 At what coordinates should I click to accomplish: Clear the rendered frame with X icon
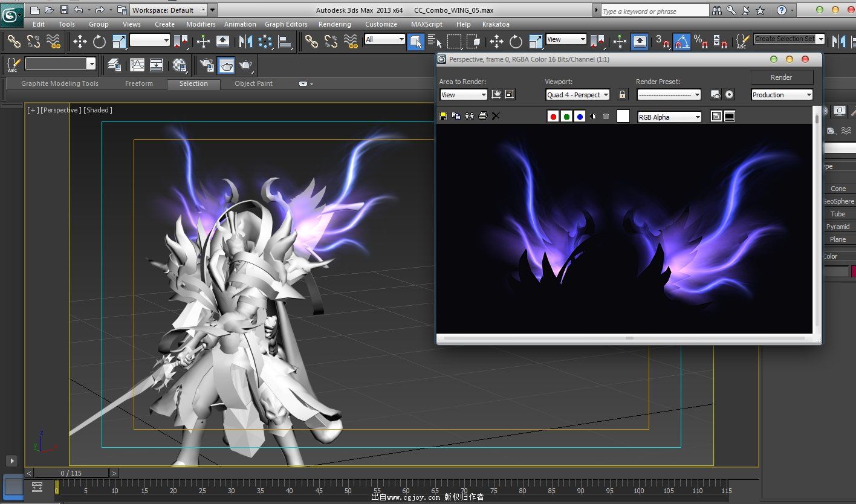point(496,116)
